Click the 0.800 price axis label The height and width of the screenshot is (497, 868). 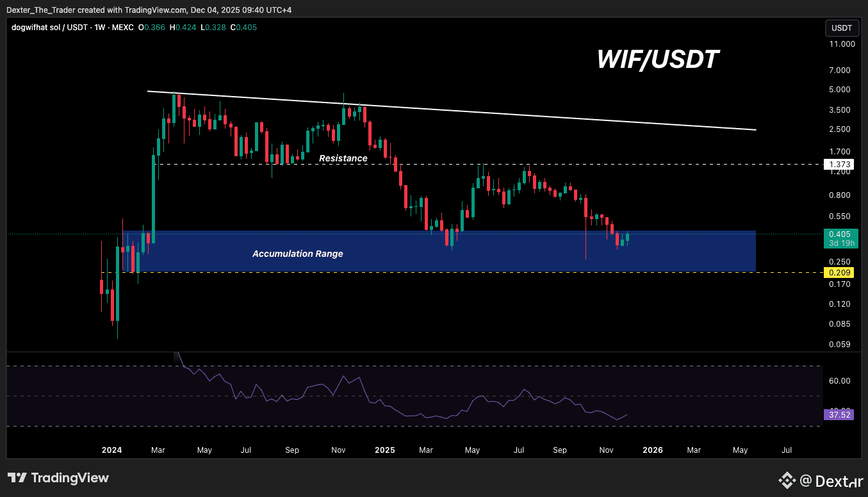(840, 195)
